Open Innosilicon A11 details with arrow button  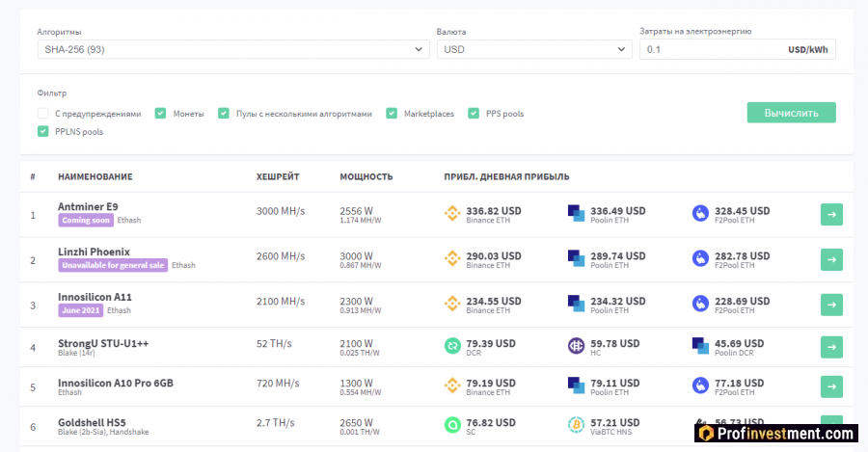point(831,305)
